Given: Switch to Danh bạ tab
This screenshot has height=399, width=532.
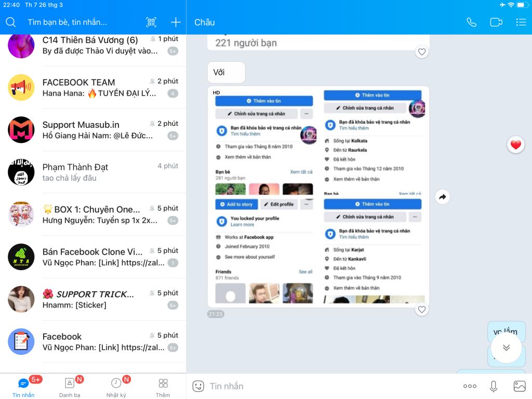Looking at the screenshot, I should click(70, 387).
